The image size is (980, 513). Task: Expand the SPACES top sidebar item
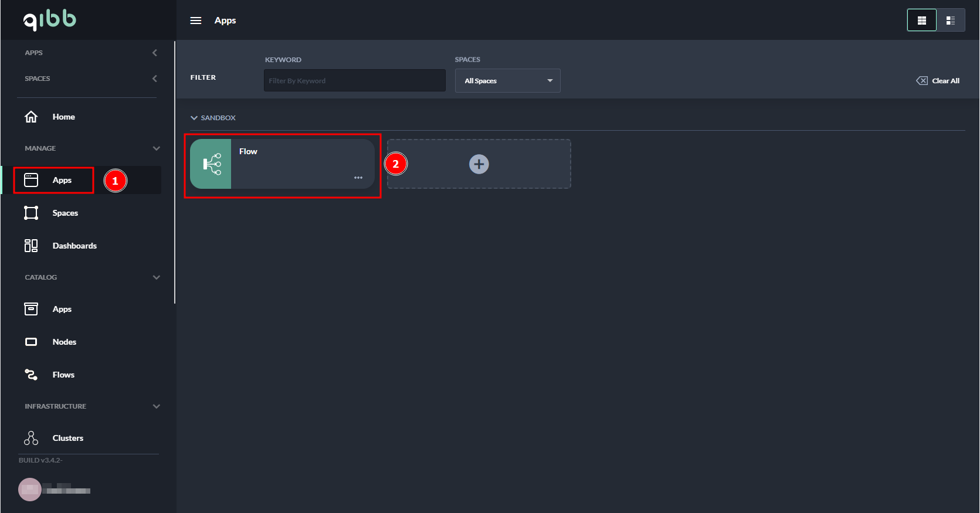(155, 79)
